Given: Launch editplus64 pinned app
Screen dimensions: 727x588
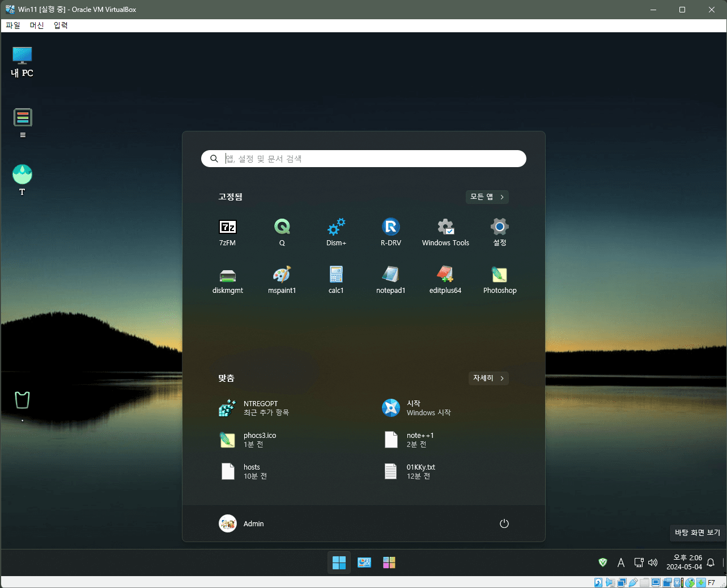Looking at the screenshot, I should pos(445,280).
